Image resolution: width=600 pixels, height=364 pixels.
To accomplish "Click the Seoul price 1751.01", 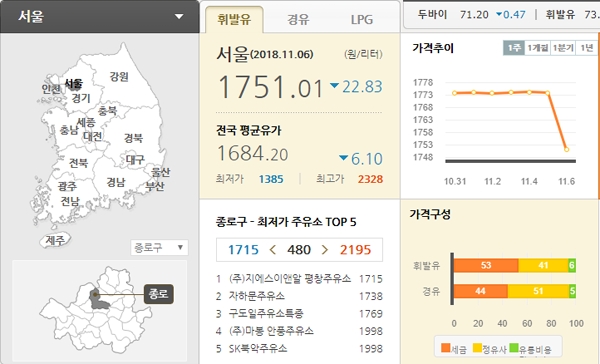I will [271, 87].
